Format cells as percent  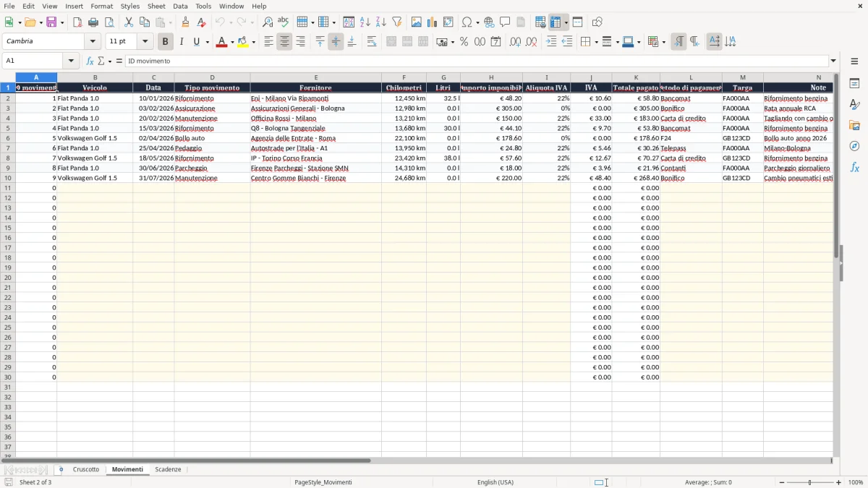click(x=464, y=42)
